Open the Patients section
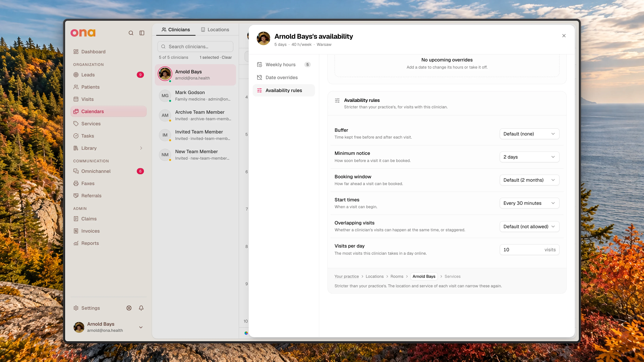The width and height of the screenshot is (644, 362). pyautogui.click(x=109, y=87)
